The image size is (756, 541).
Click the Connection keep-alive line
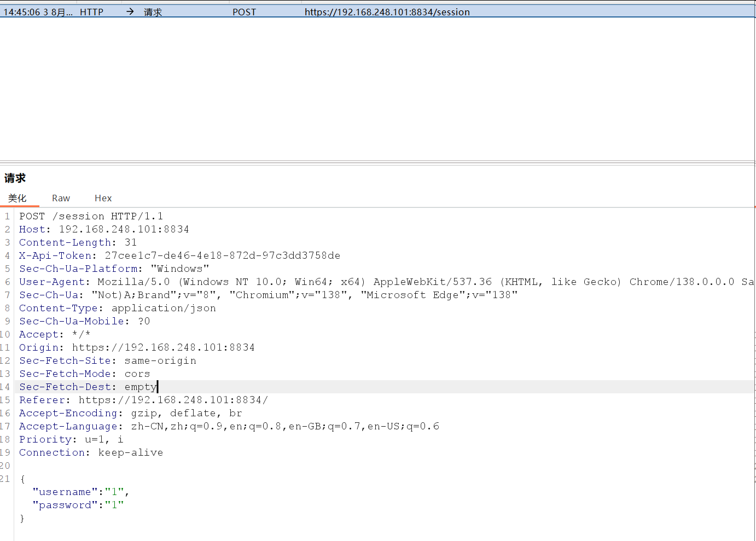(x=91, y=452)
